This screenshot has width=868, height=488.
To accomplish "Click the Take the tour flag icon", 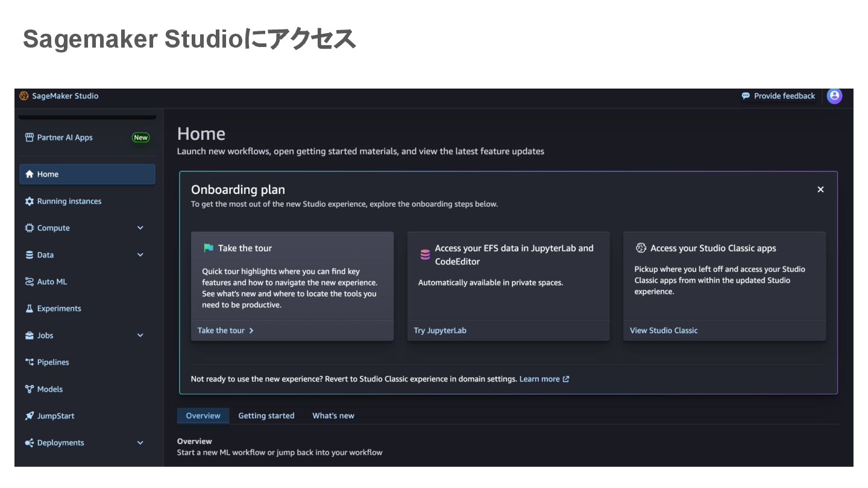I will pyautogui.click(x=208, y=248).
